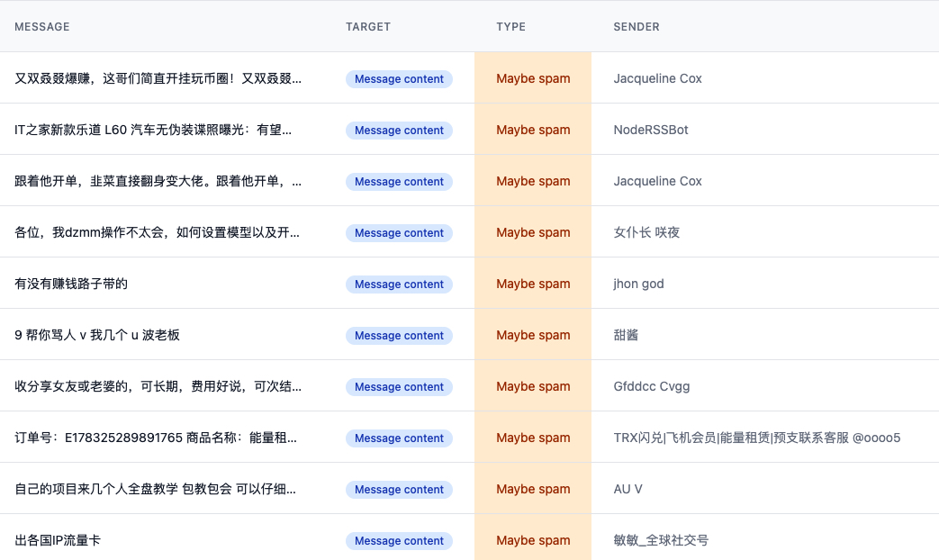The width and height of the screenshot is (939, 560).
Task: Click Message content badge in jhon god row
Action: 399,285
